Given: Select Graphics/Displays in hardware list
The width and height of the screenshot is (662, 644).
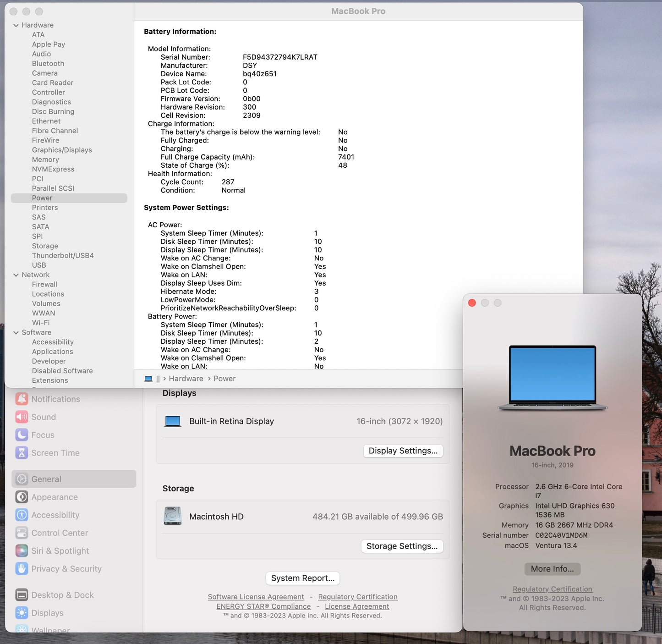Looking at the screenshot, I should pos(62,150).
